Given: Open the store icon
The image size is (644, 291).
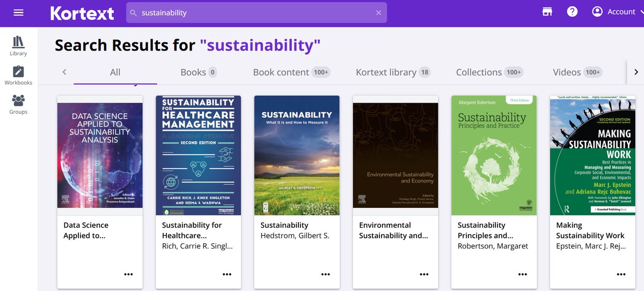Looking at the screenshot, I should click(547, 12).
